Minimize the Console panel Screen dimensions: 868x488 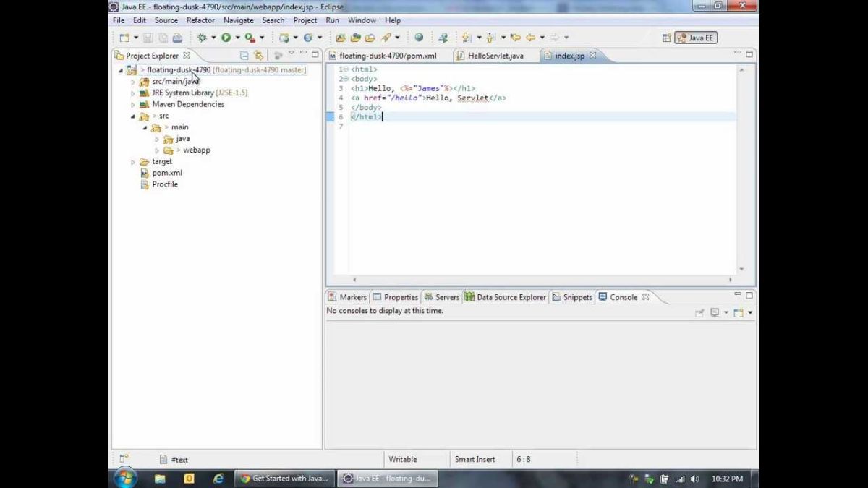(739, 295)
